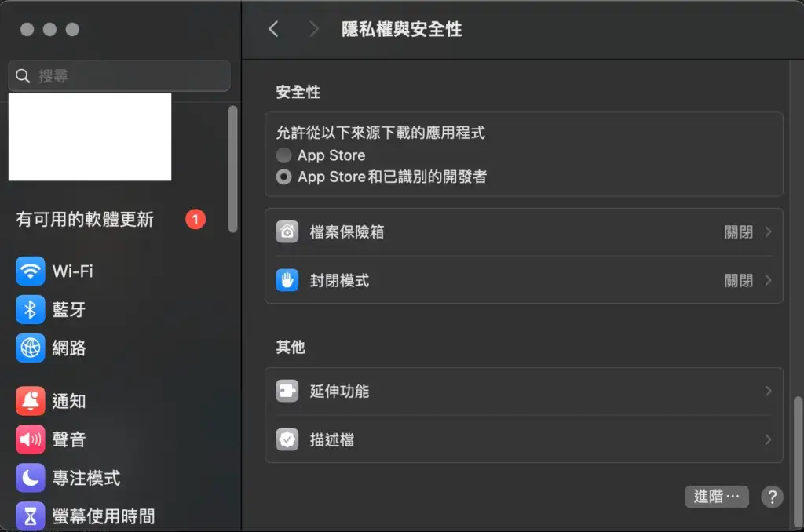Click the 通知 notifications icon
The height and width of the screenshot is (532, 804).
coord(29,401)
